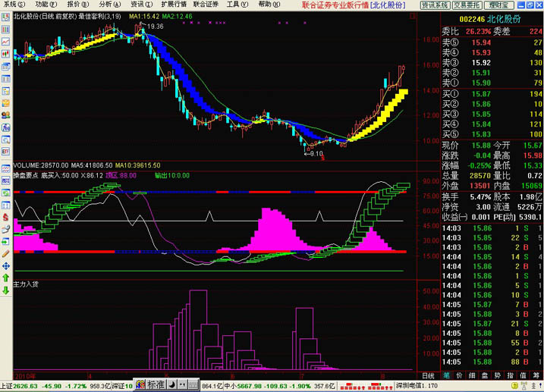This screenshot has height=392, width=544.
Task: Click the 日线 period label
Action: pyautogui.click(x=428, y=376)
